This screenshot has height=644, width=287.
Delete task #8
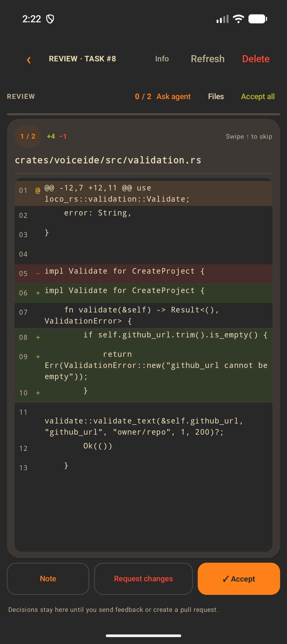[x=256, y=59]
